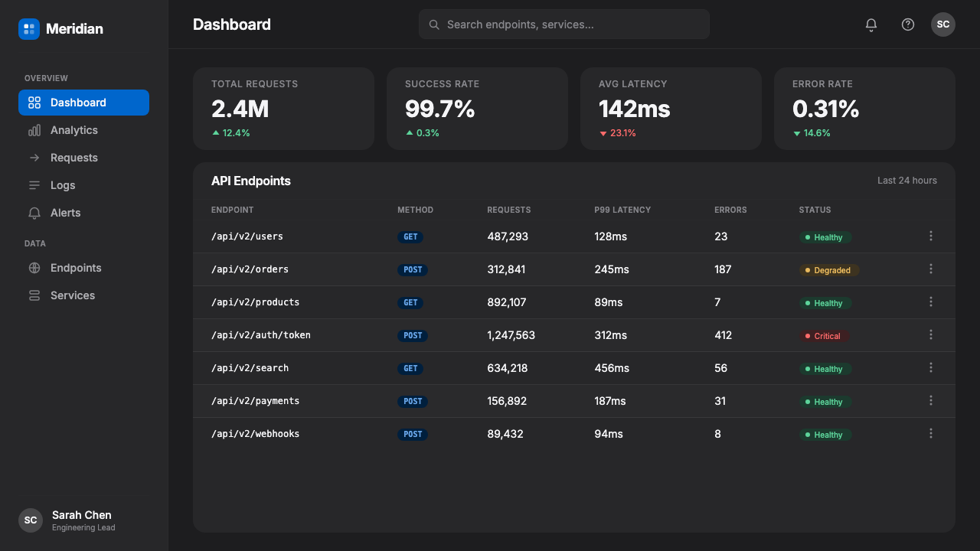The image size is (980, 551).
Task: Click the Services stack icon
Action: click(34, 295)
